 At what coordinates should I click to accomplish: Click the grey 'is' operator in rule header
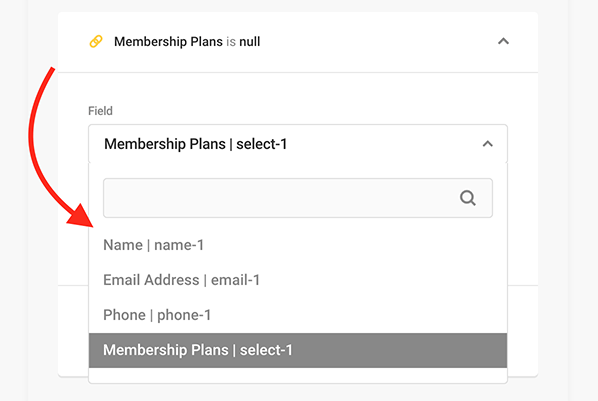tap(231, 41)
